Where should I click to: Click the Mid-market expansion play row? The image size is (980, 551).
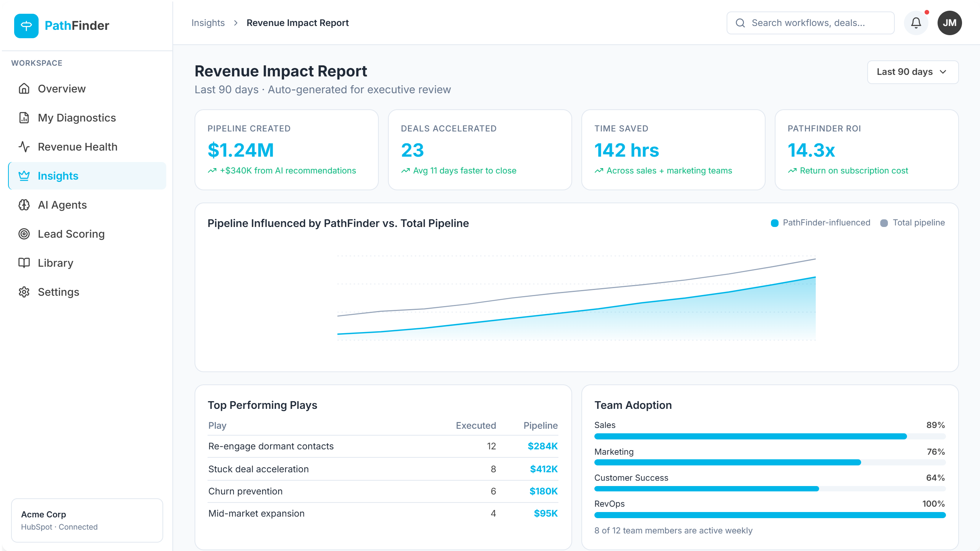pyautogui.click(x=383, y=514)
